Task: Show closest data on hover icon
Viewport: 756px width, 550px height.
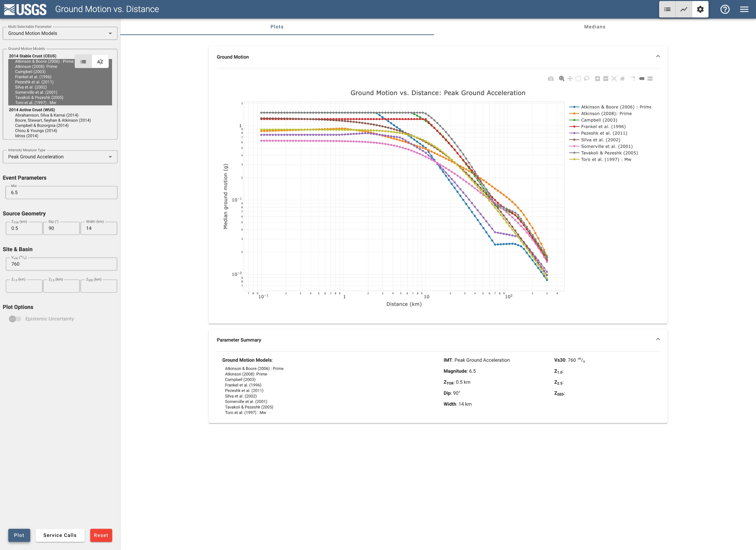Action: tap(642, 79)
